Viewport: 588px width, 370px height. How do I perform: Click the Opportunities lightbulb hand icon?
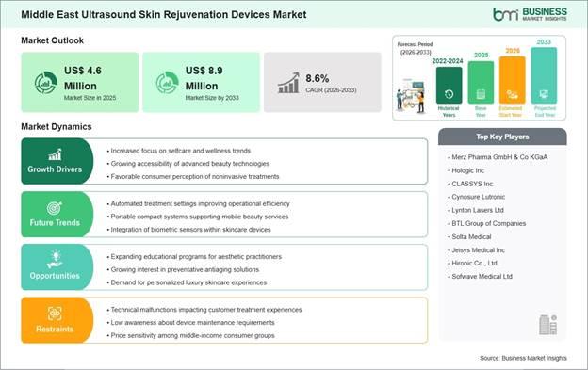coord(55,260)
